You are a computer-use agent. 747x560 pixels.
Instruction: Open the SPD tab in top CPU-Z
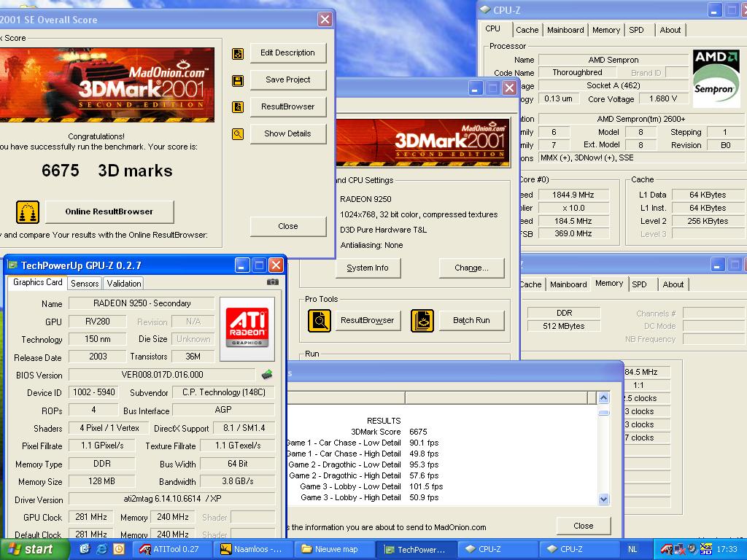point(636,30)
